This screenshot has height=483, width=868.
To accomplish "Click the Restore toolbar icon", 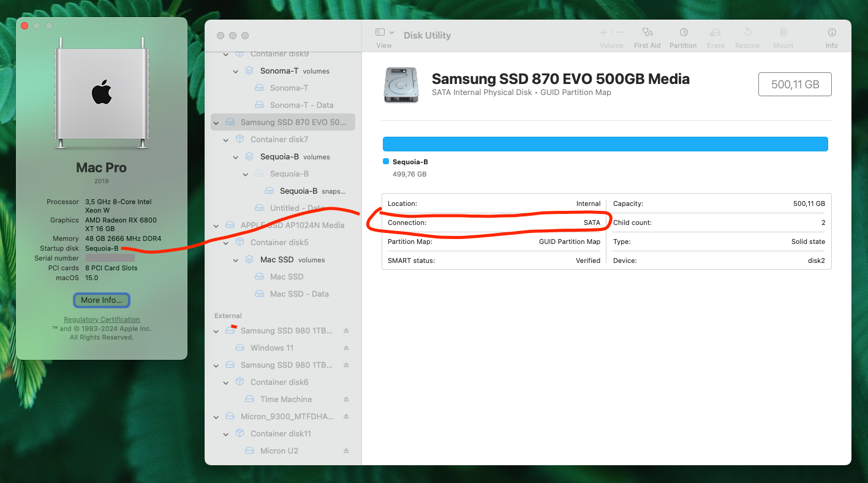I will pos(747,32).
